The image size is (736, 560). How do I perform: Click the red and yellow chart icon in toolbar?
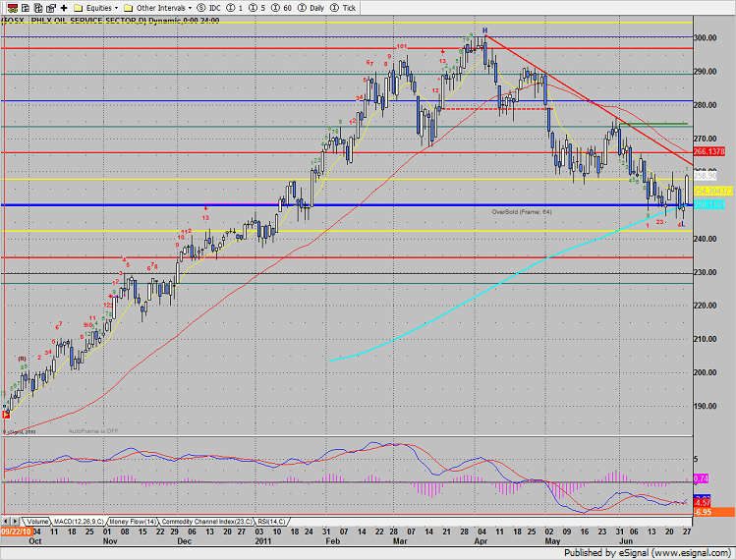(13, 8)
